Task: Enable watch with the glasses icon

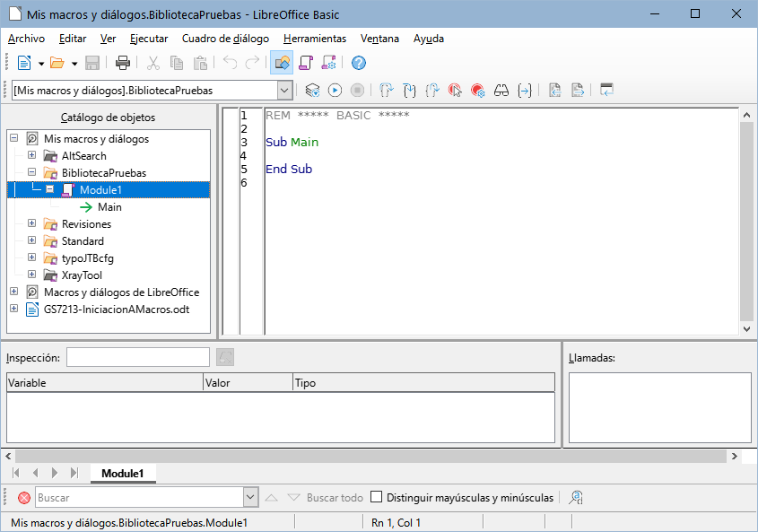Action: coord(501,91)
